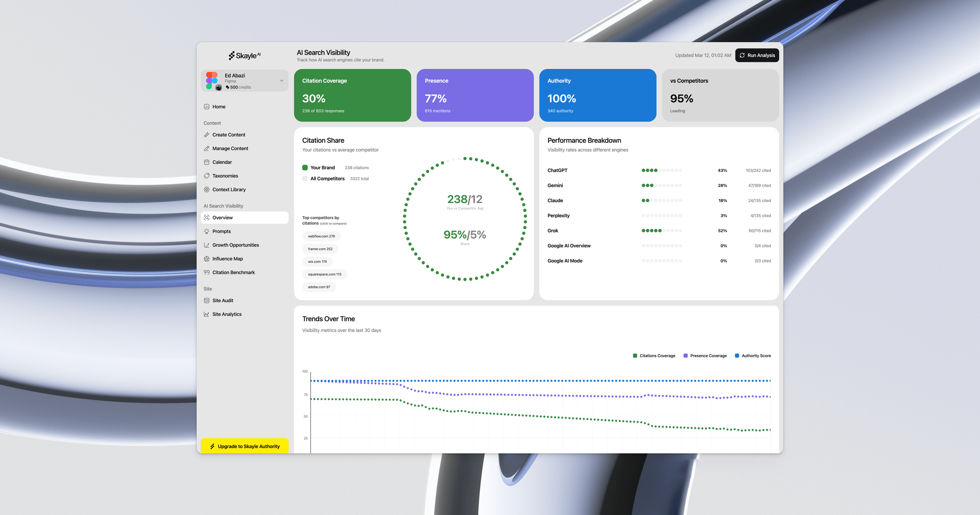Select the Create Content pencil icon

click(207, 135)
